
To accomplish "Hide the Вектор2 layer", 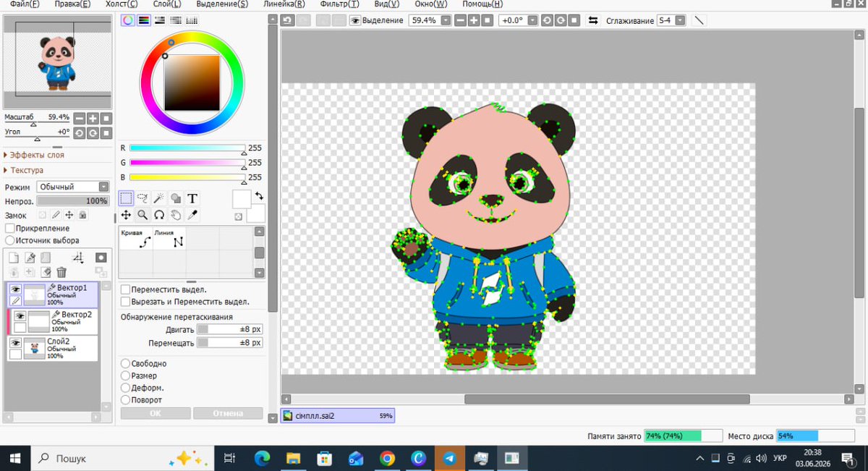I will (x=20, y=316).
